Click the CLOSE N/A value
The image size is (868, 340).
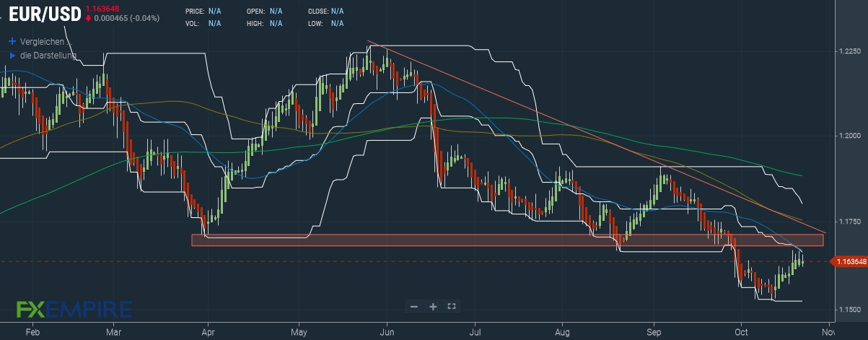click(337, 12)
